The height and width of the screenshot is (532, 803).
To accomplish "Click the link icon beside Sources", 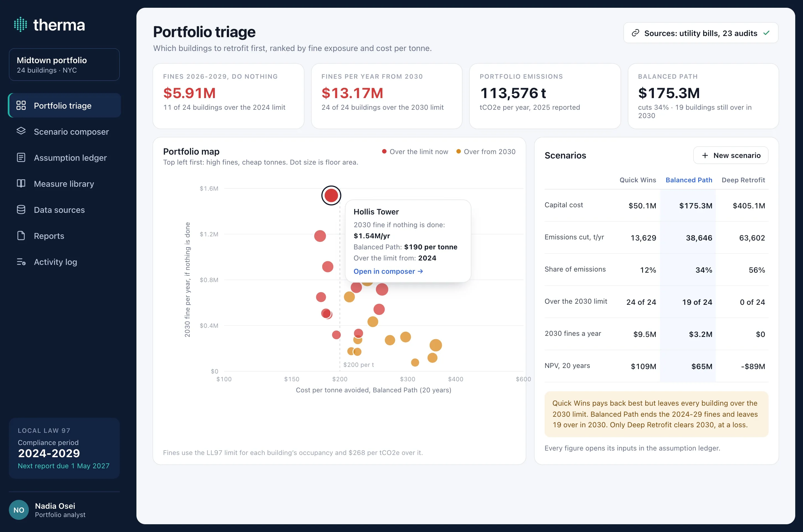I will click(635, 33).
